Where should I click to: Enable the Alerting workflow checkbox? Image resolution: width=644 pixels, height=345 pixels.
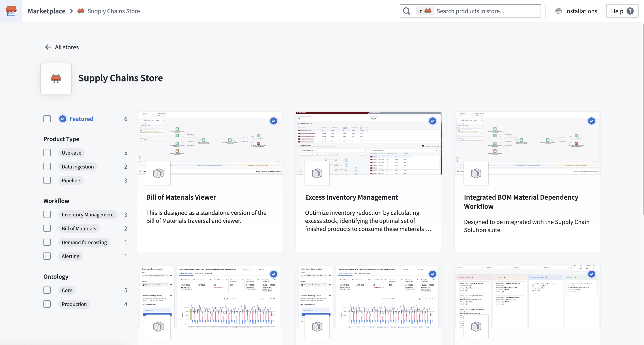[47, 256]
